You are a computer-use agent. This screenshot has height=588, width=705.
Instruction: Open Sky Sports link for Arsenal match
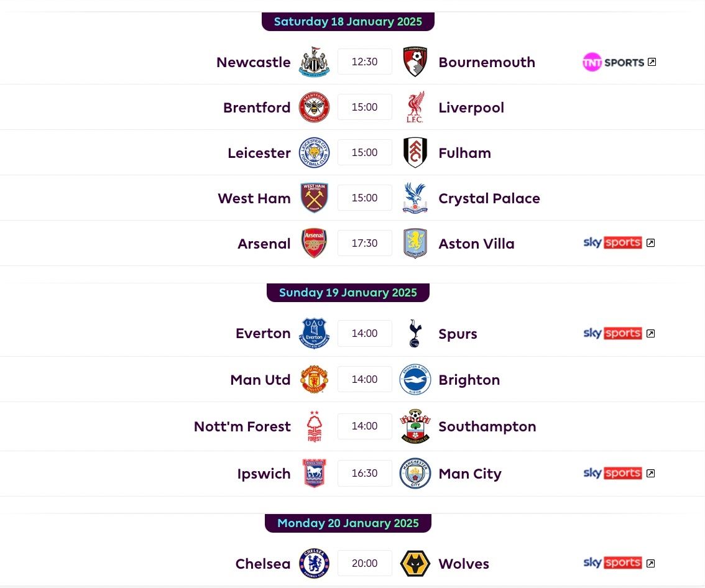tap(619, 243)
